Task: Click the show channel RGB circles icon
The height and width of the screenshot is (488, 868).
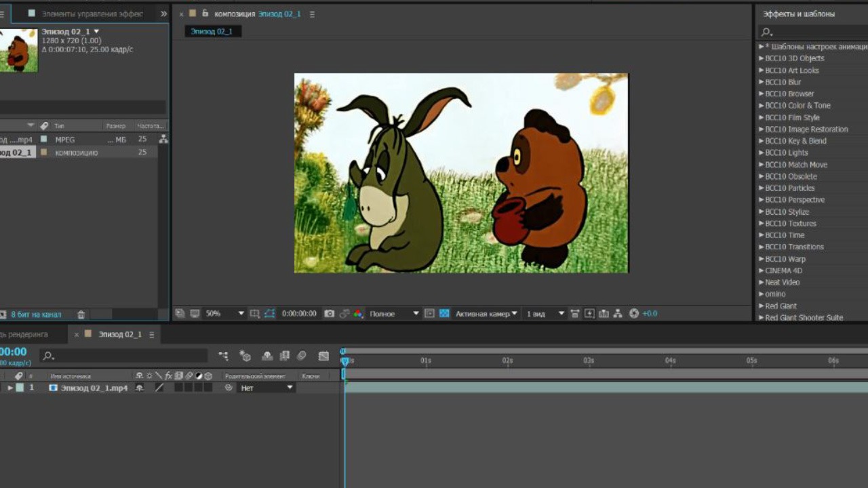Action: [357, 314]
